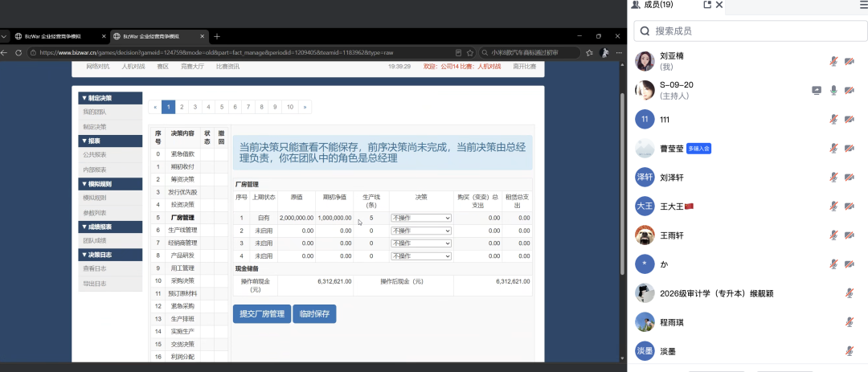This screenshot has height=372, width=868.
Task: Pop out the members panel
Action: click(x=707, y=5)
